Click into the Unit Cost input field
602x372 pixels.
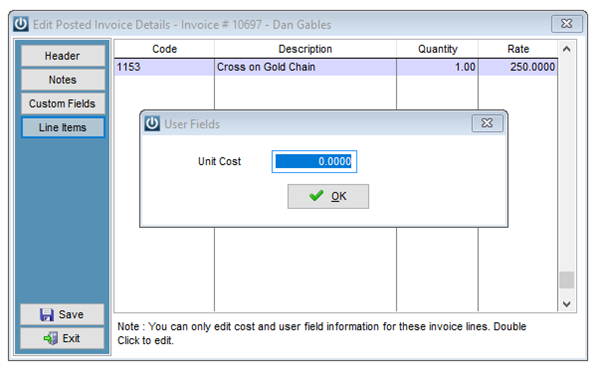coord(314,161)
